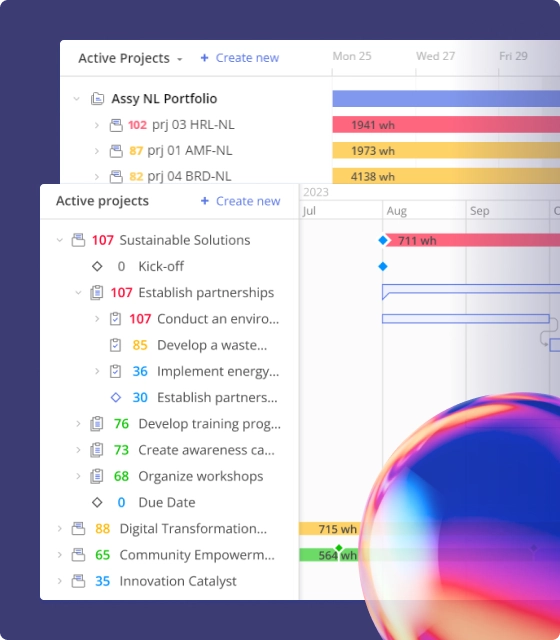Click the task icon beside Conduct an enviro...
The height and width of the screenshot is (640, 560).
[116, 319]
